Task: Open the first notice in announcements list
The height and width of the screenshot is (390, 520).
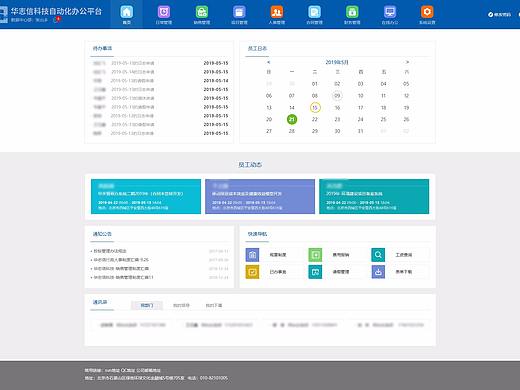Action: click(109, 251)
